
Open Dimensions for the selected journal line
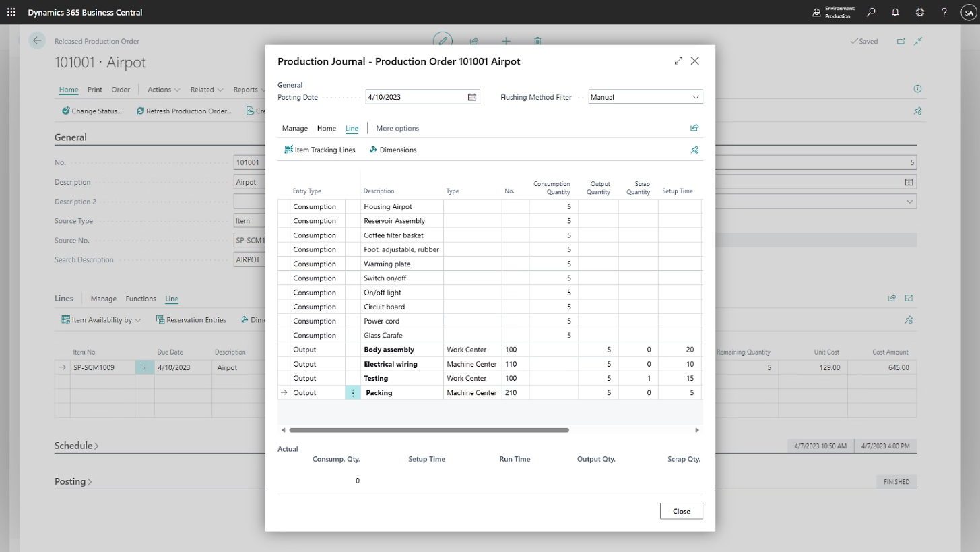392,150
